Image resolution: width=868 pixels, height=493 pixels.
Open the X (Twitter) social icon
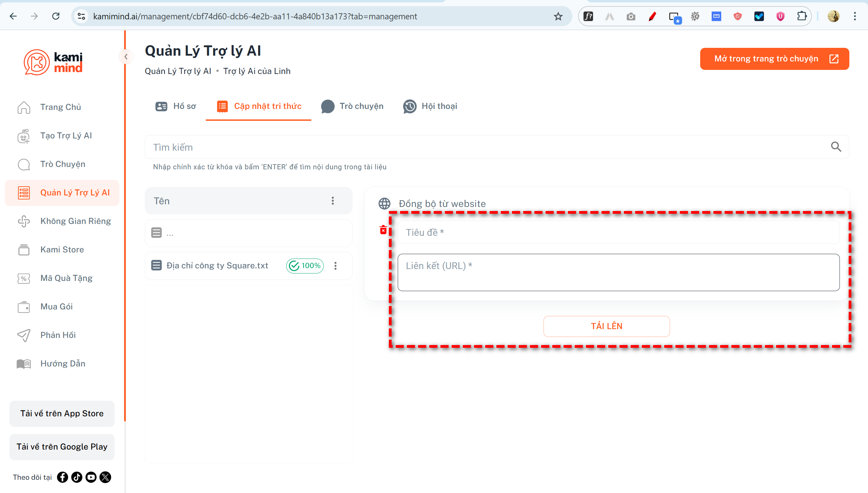[x=105, y=477]
